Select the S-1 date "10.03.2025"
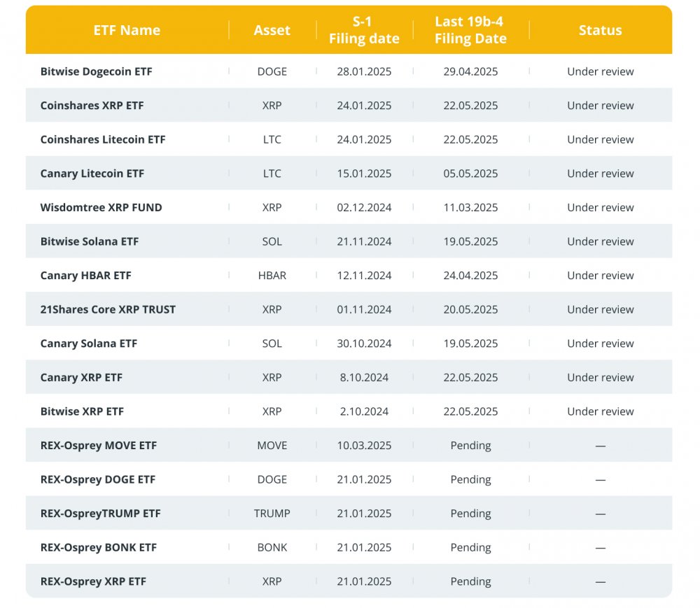Viewport: 700px width, 608px height. pyautogui.click(x=364, y=445)
